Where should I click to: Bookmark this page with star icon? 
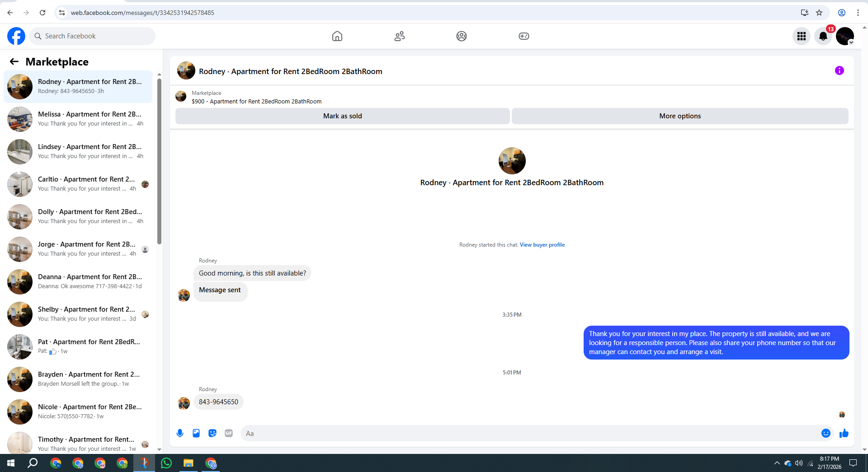(x=819, y=13)
